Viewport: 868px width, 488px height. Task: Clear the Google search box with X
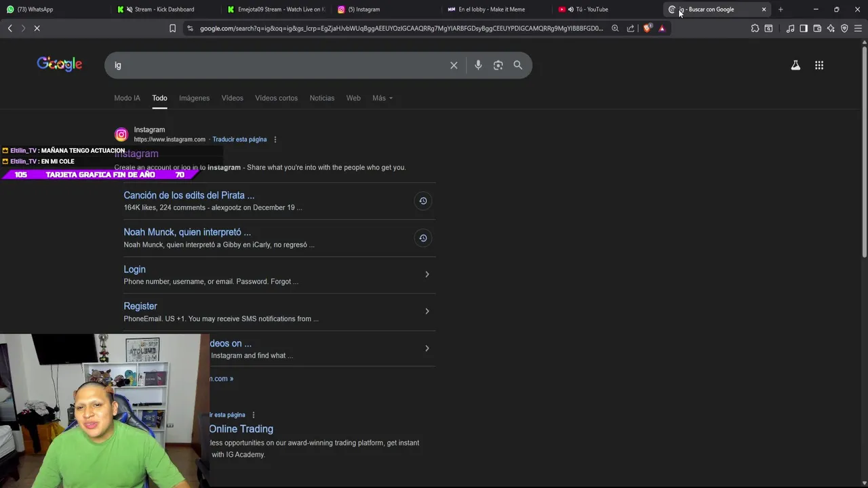[x=454, y=65]
